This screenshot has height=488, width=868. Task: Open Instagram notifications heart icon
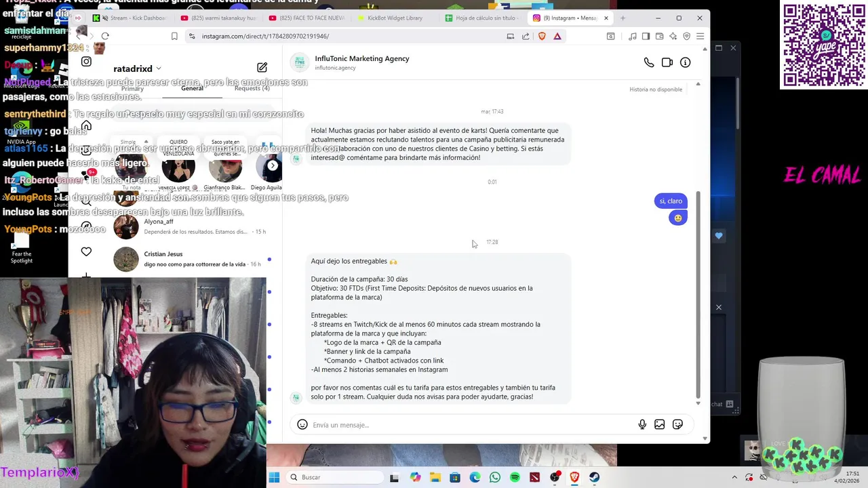pyautogui.click(x=86, y=251)
